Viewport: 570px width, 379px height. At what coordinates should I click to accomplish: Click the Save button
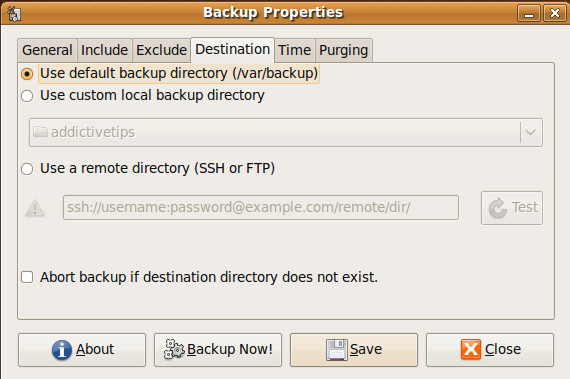(354, 350)
